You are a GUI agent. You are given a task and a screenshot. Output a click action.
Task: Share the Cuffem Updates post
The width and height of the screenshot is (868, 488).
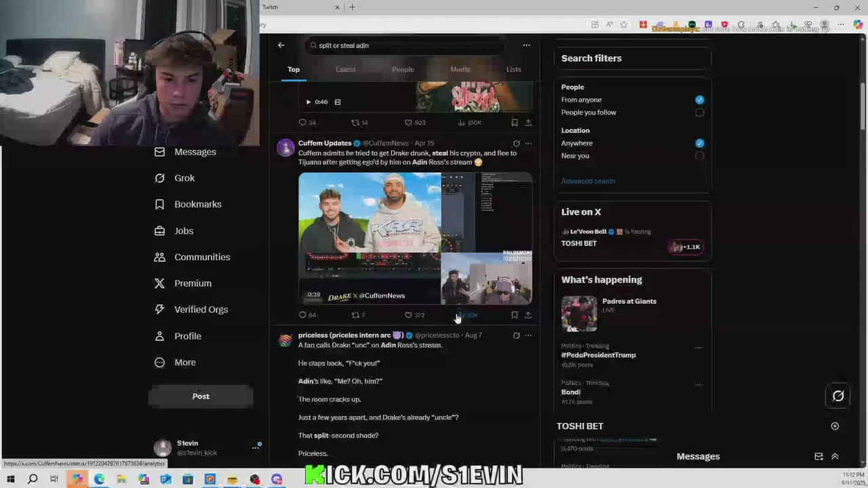click(528, 315)
